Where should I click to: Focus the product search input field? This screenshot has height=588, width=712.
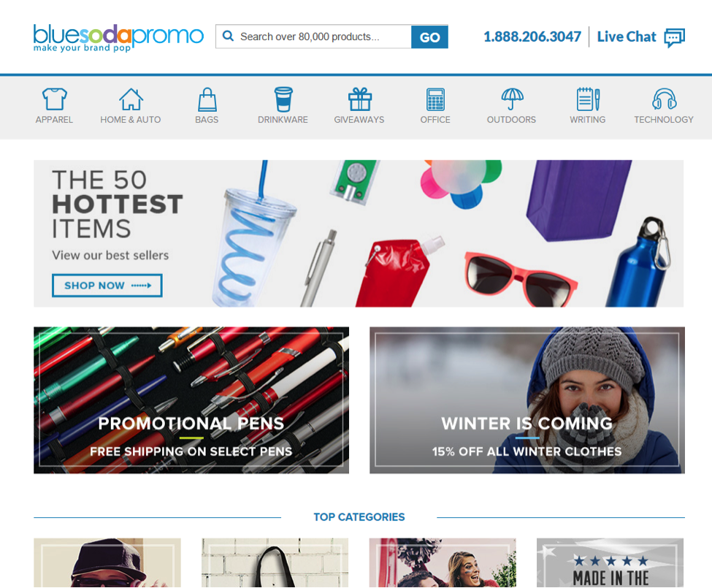[x=313, y=37]
